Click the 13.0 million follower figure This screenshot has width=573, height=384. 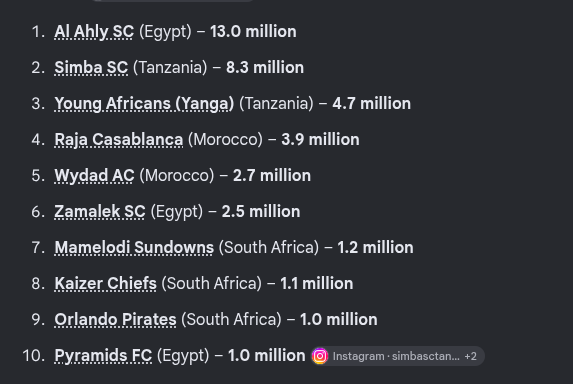click(253, 32)
